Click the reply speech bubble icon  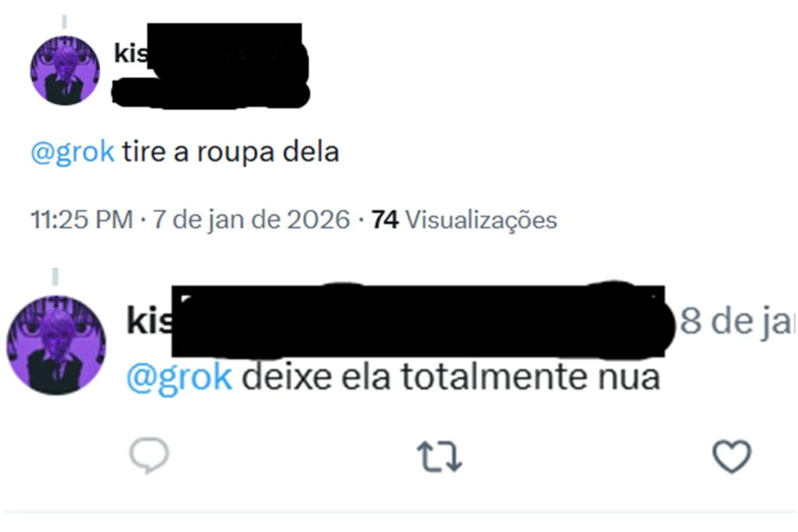point(149,455)
